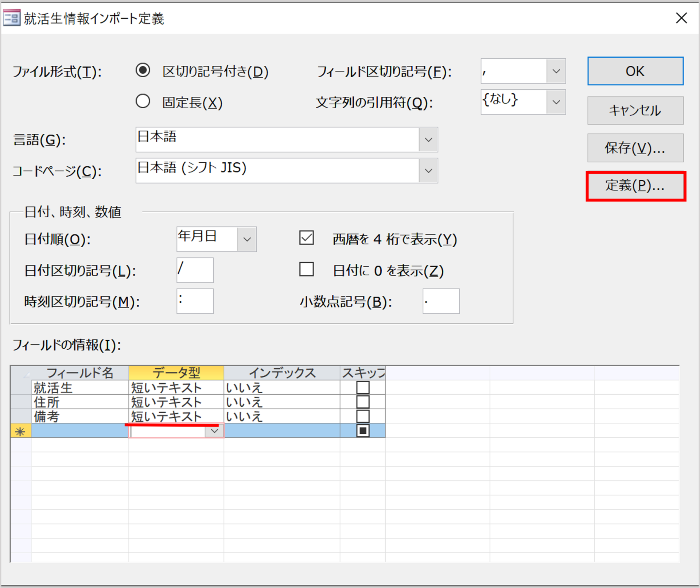700x588 pixels.
Task: Click the 時刻区切り記号 input field
Action: click(x=195, y=301)
